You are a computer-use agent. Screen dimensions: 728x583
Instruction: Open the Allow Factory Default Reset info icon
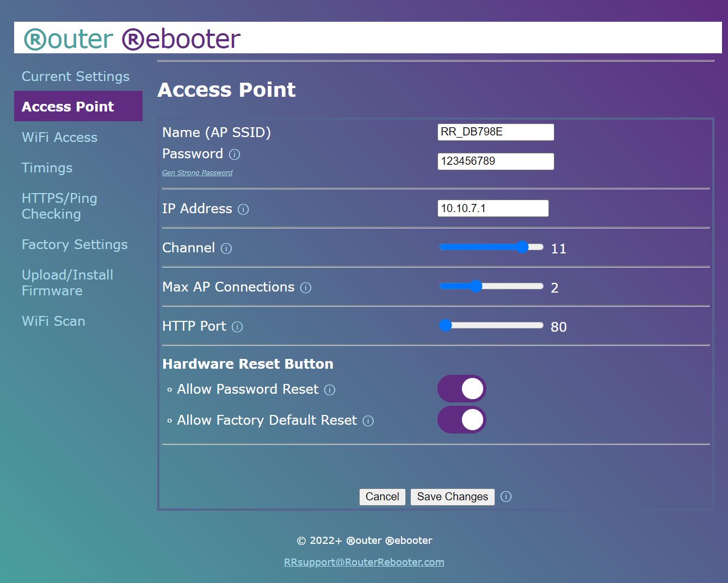[x=368, y=421]
